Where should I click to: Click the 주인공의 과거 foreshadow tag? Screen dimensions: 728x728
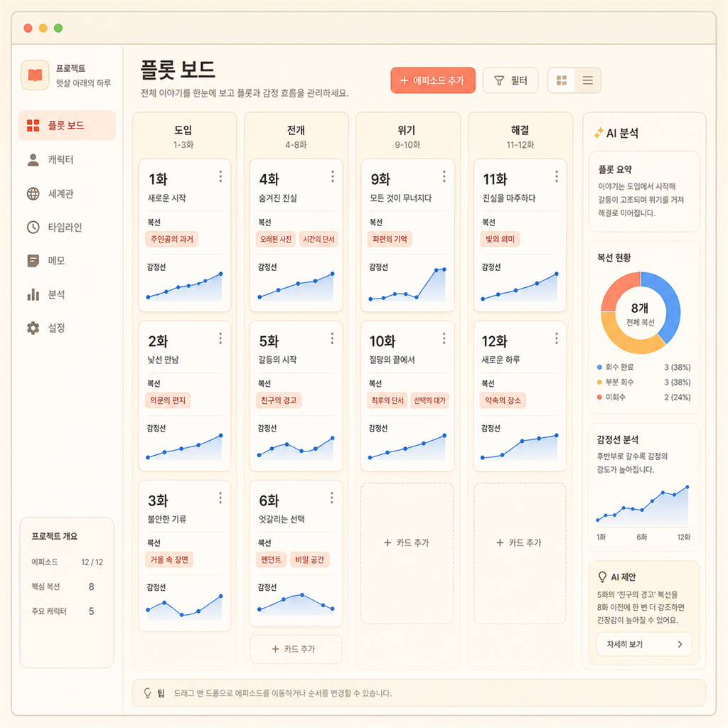click(172, 239)
